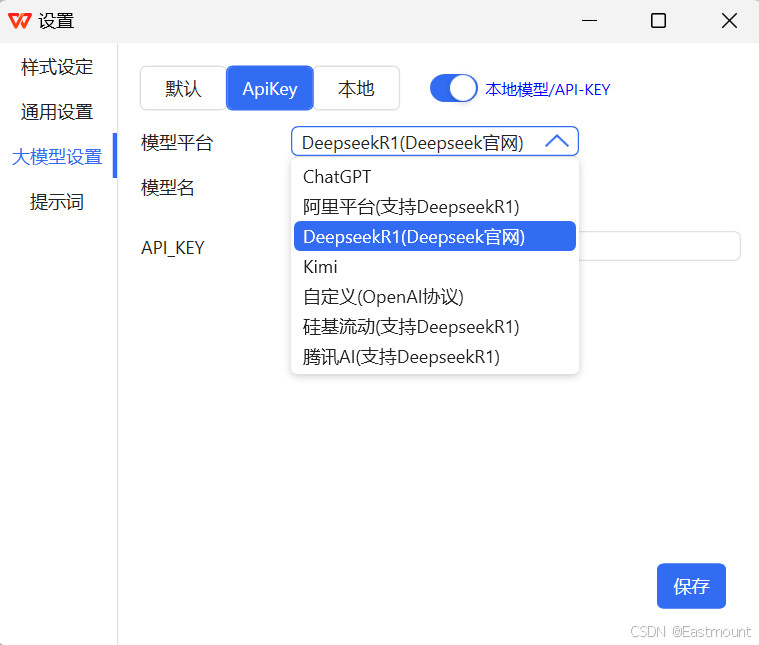Switch to the 默认 mode tab
Image resolution: width=759 pixels, height=645 pixels.
coord(183,89)
